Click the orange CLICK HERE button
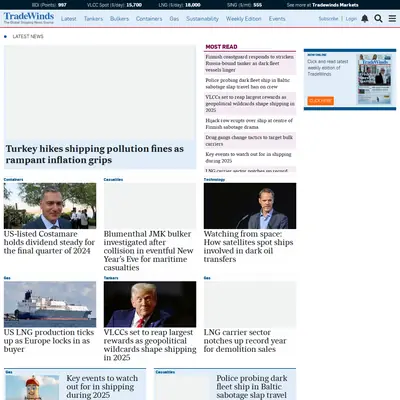 point(320,101)
